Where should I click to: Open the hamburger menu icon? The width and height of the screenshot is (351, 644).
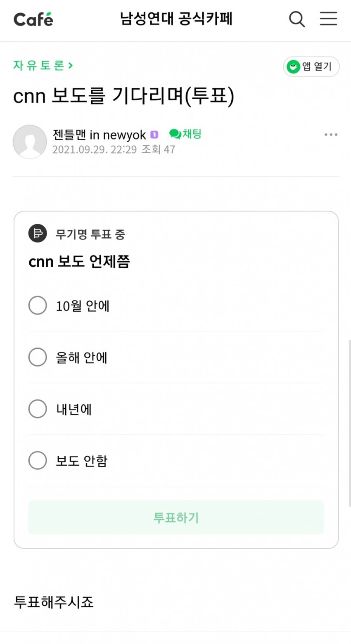328,19
